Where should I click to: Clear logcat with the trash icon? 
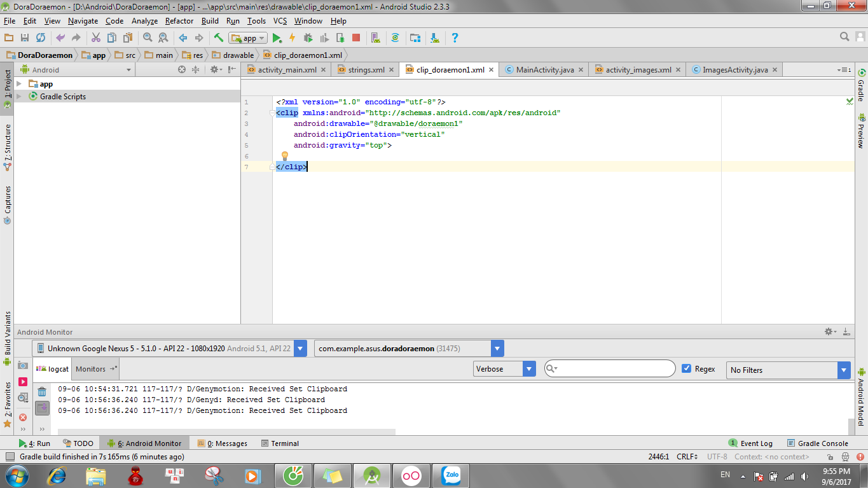pos(42,392)
